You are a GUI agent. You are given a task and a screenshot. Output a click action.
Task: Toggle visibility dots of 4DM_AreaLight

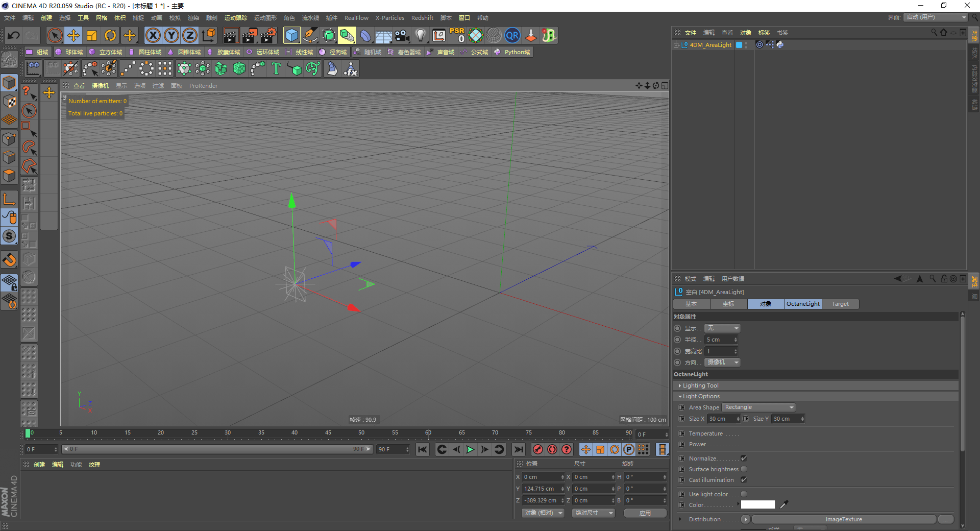[746, 45]
